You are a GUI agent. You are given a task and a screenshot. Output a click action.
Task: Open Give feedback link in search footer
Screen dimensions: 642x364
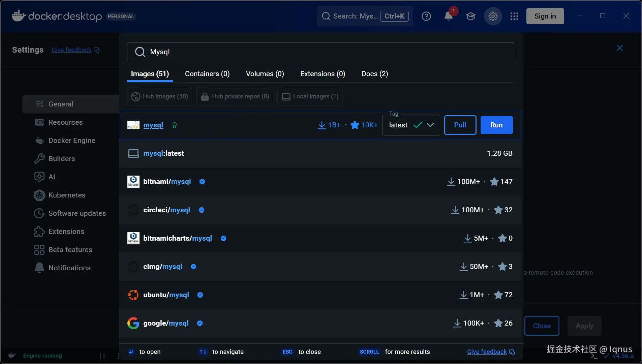491,352
